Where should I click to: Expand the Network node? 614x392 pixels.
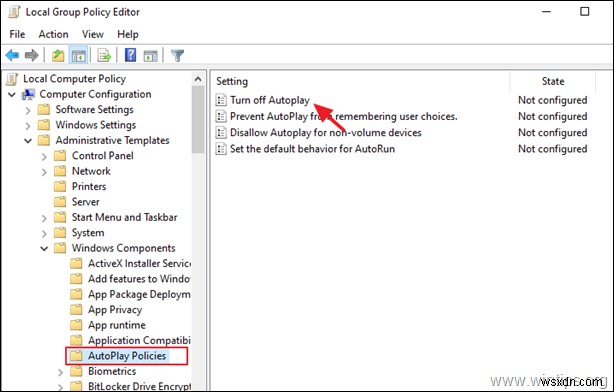[x=44, y=172]
